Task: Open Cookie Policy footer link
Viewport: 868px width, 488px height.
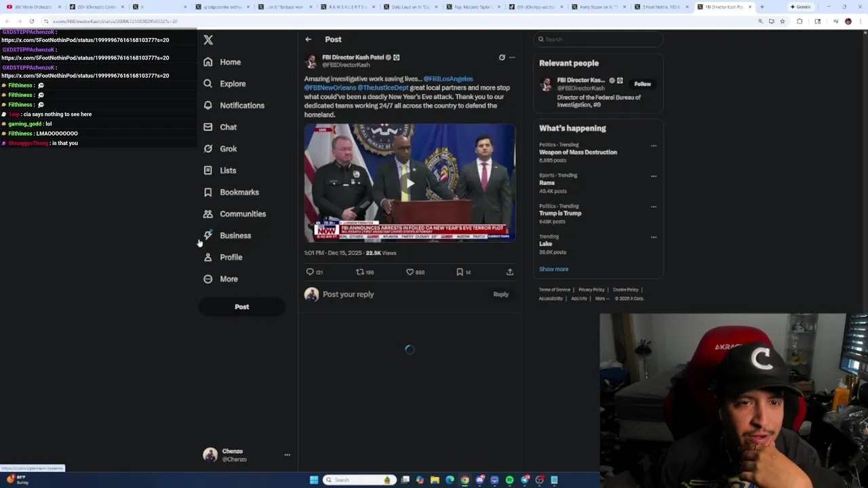Action: [x=625, y=289]
